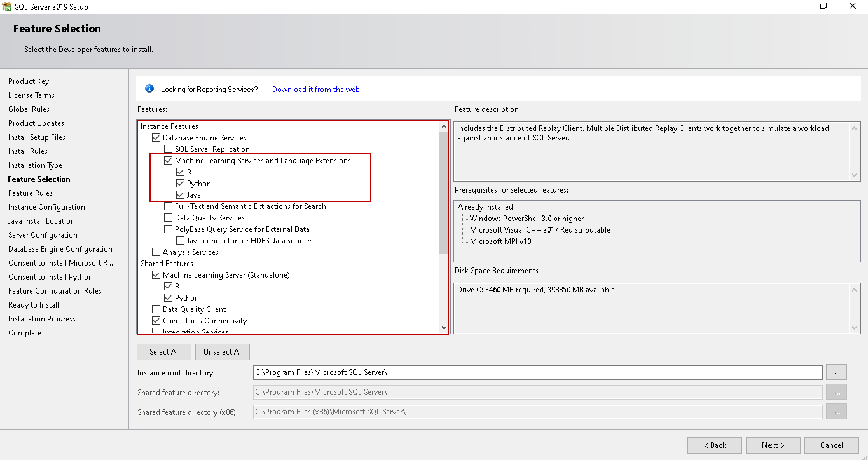Click the Distributed Replay Client description text
Viewport: 868px width, 460px height.
click(x=643, y=133)
